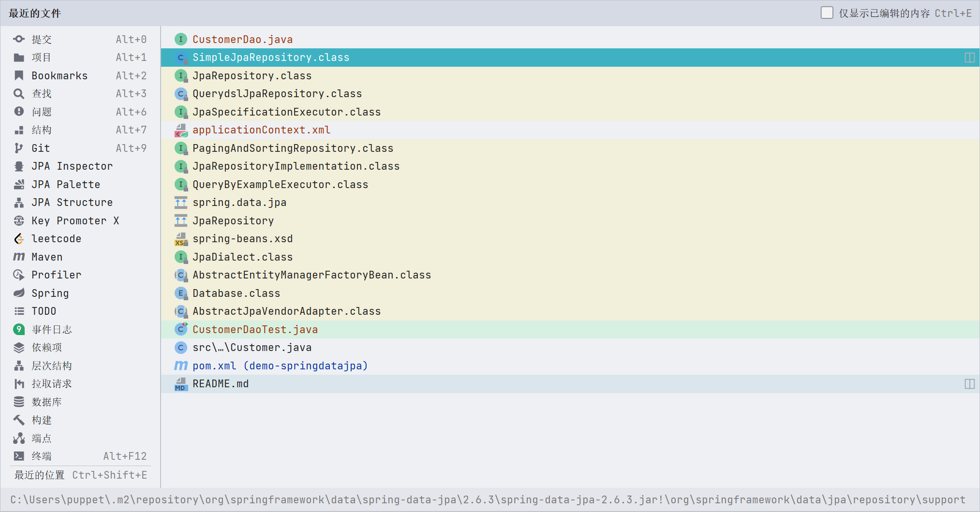Select CustomerDaoTest.java in the list
This screenshot has height=512, width=980.
(255, 330)
